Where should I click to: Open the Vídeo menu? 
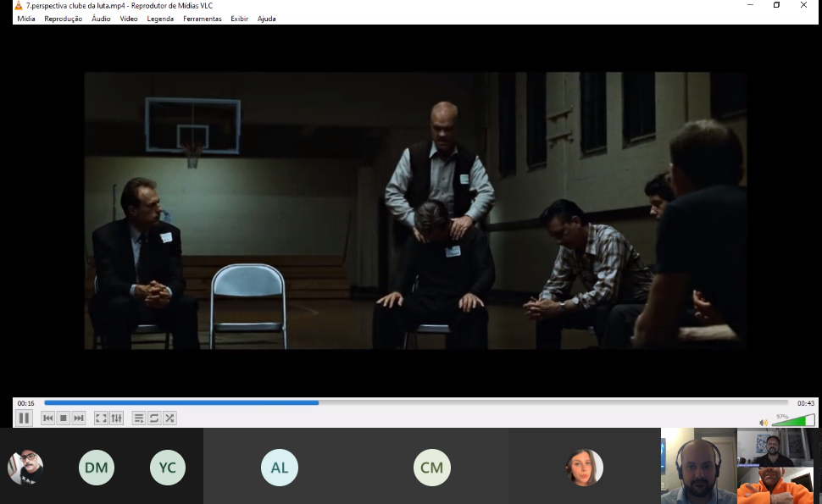(129, 19)
